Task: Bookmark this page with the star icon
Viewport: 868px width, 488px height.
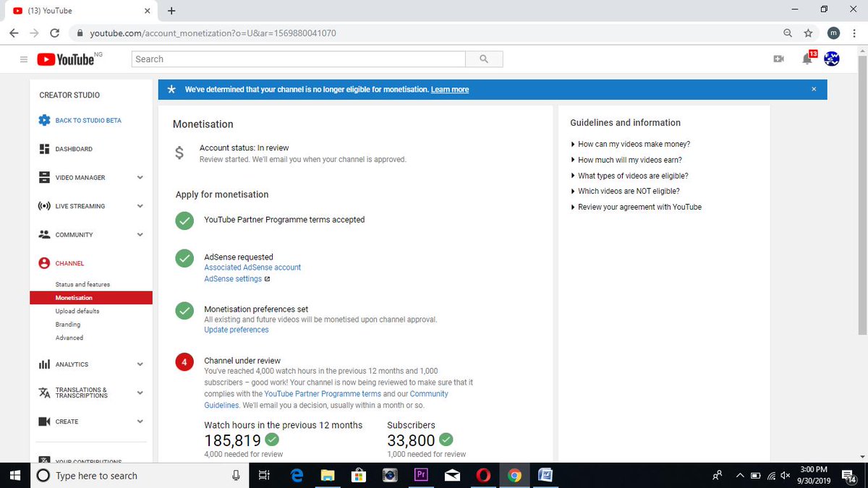Action: [x=808, y=33]
